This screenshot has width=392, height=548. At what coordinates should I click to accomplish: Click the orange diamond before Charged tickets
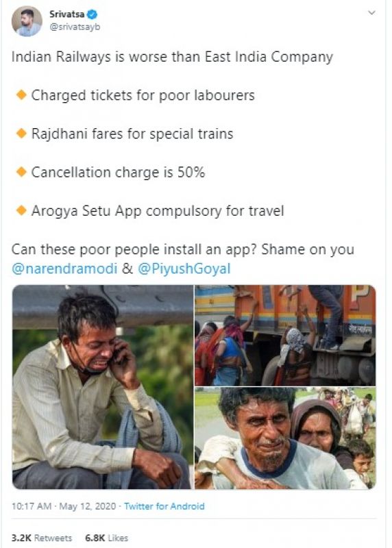tap(22, 95)
